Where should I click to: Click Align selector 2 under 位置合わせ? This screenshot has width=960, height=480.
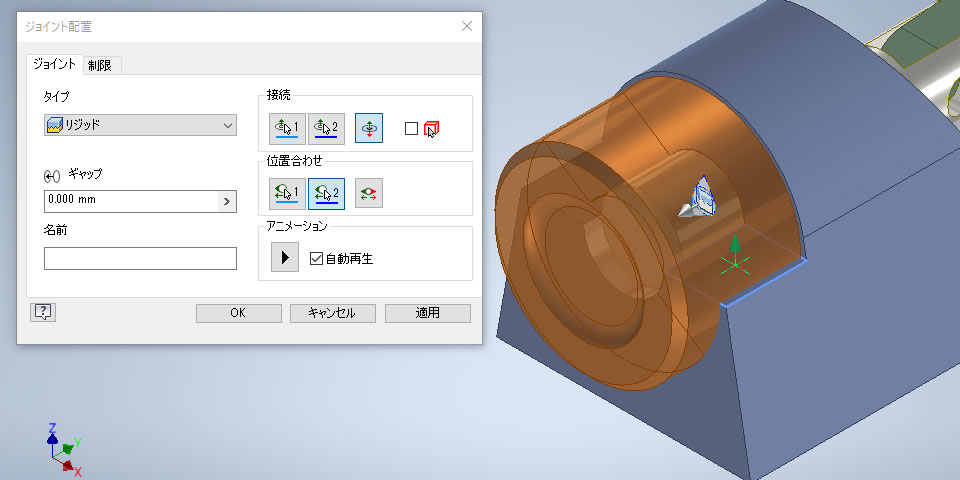click(x=326, y=194)
